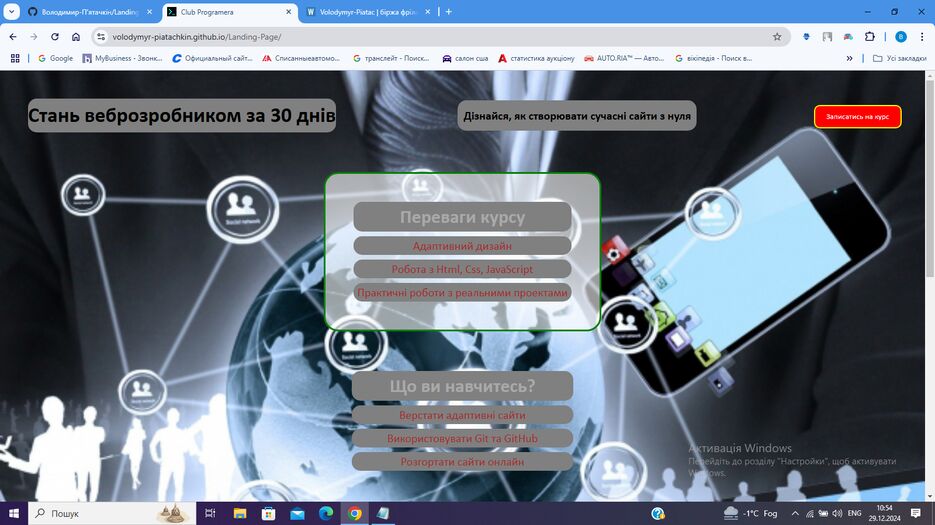
Task: Open Chrome's three-dot menu
Action: (922, 37)
